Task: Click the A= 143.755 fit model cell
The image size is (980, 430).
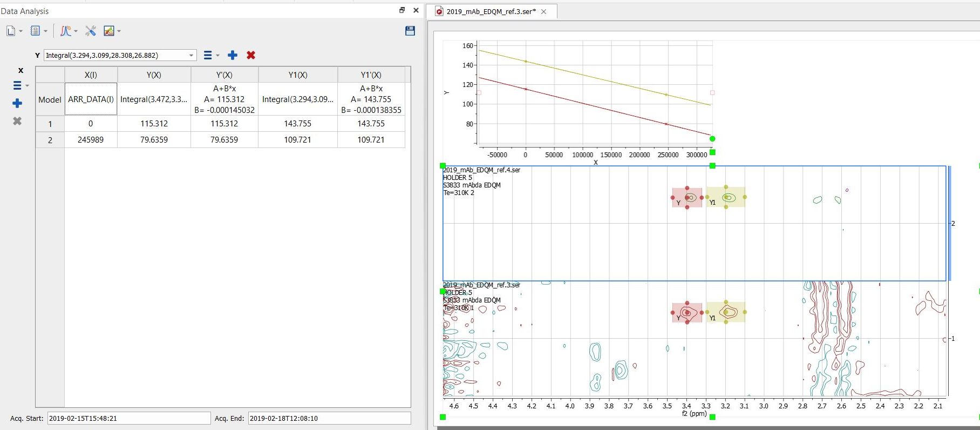Action: pos(371,99)
